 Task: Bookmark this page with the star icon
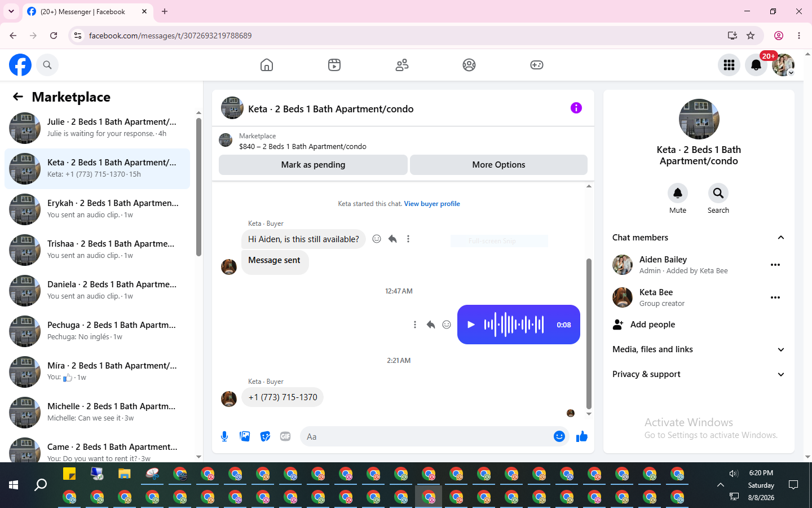pyautogui.click(x=751, y=36)
